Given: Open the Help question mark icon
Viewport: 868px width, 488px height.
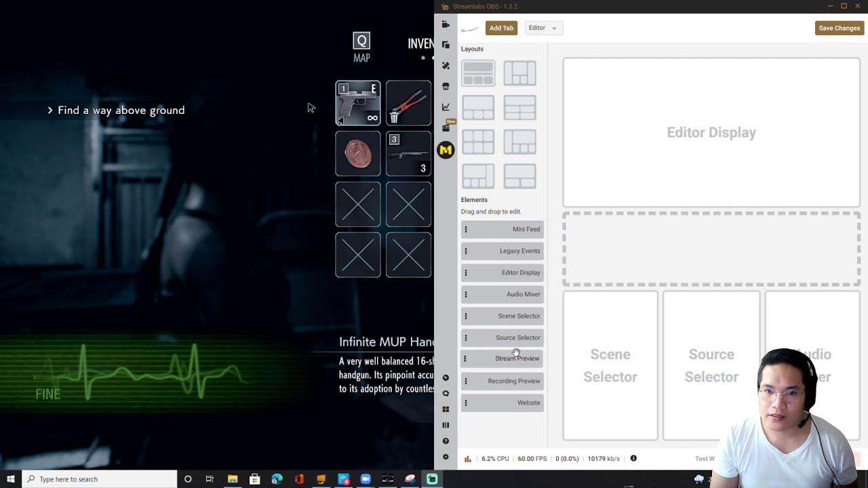Looking at the screenshot, I should pos(446,441).
